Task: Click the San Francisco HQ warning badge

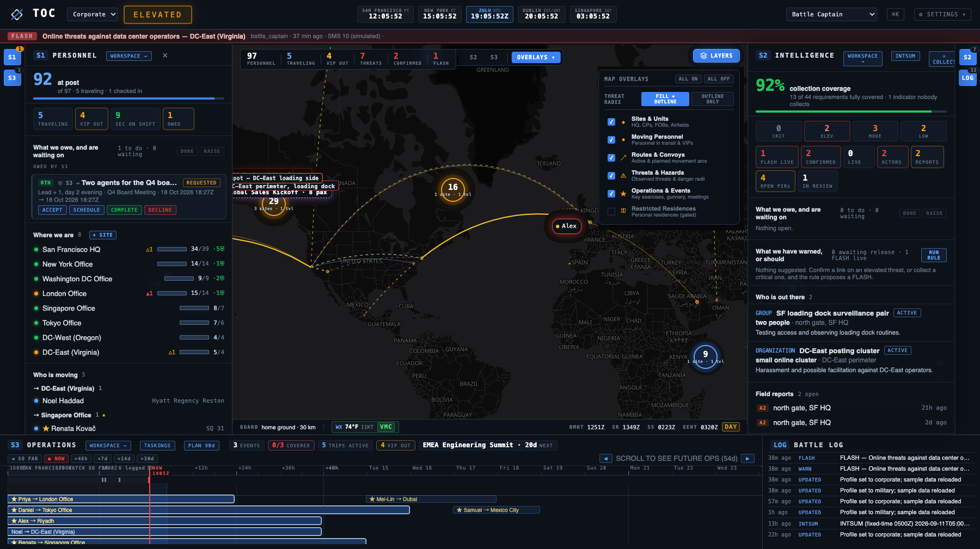Action: (149, 250)
